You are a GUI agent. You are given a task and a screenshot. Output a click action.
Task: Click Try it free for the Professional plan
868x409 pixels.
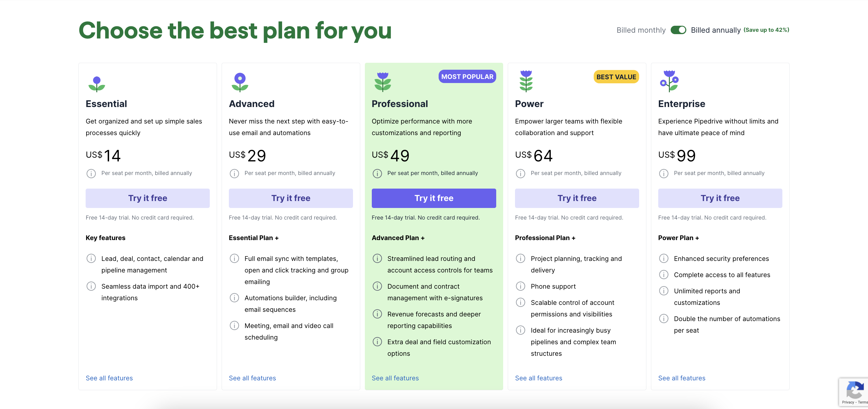[x=434, y=198]
